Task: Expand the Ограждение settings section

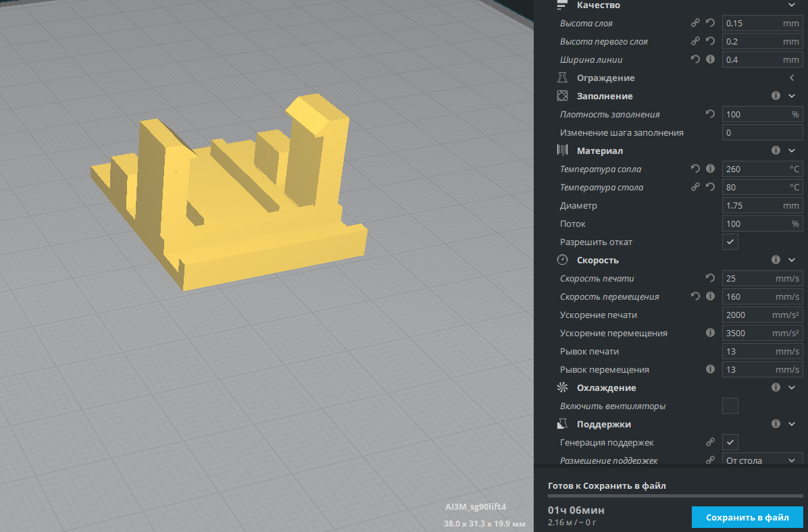Action: [792, 78]
